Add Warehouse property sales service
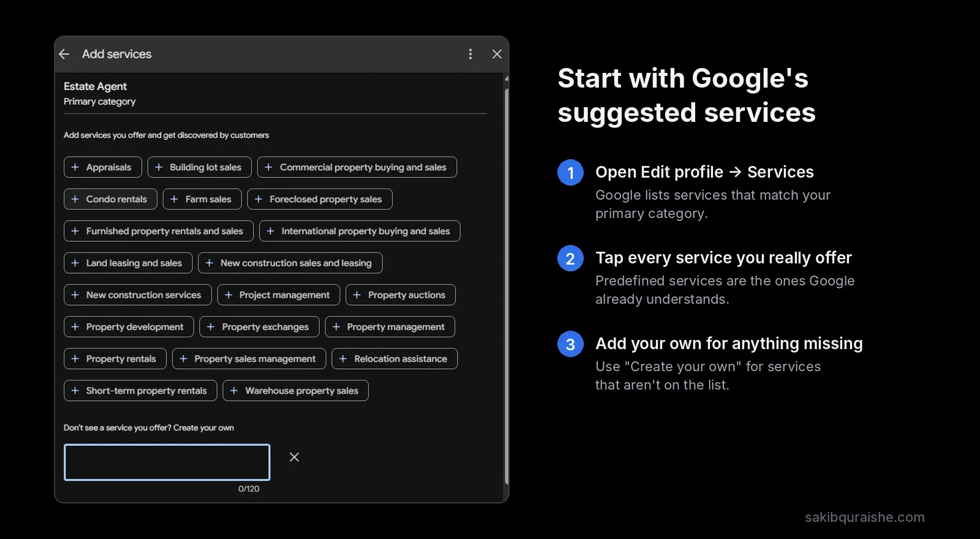Screen dimensions: 980x539 click(x=296, y=390)
